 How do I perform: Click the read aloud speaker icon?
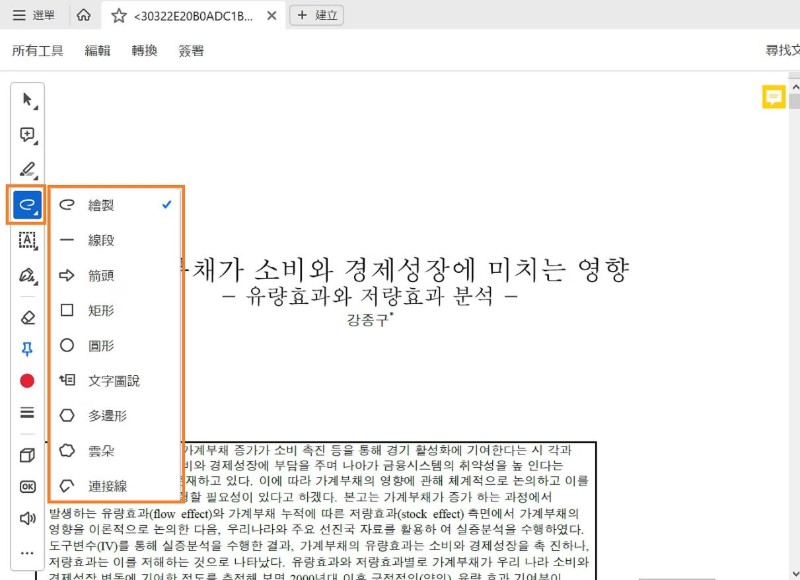pyautogui.click(x=28, y=519)
